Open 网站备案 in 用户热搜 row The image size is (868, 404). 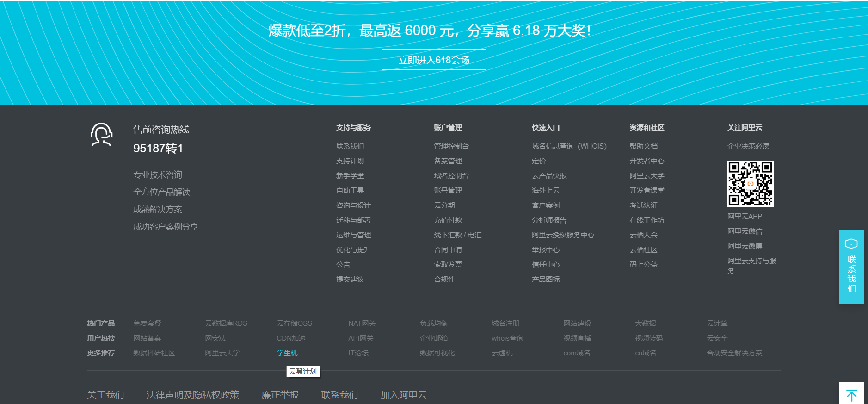click(x=147, y=338)
